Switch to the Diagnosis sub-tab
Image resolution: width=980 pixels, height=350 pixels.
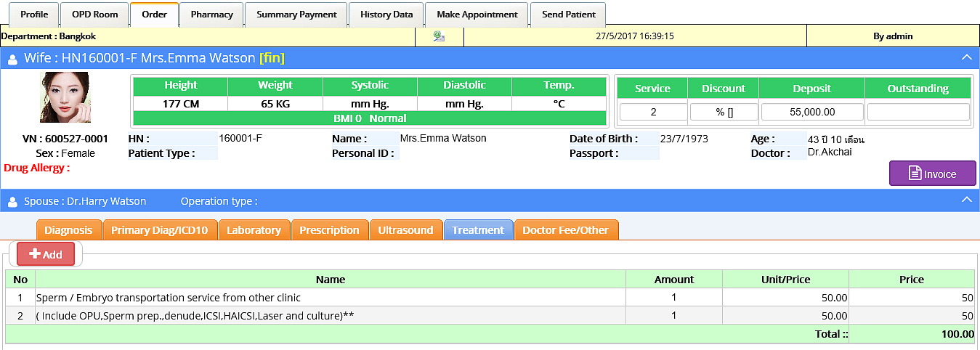click(68, 230)
